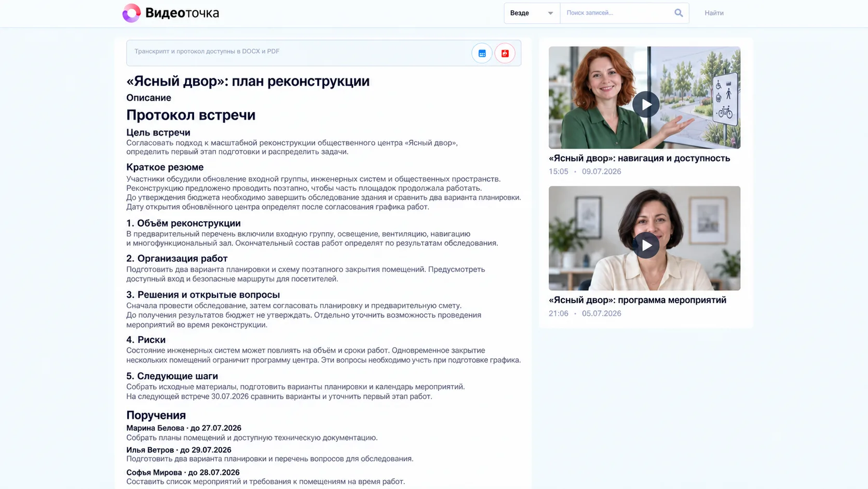Play the программа мероприятий video
The width and height of the screenshot is (868, 489).
pyautogui.click(x=645, y=245)
